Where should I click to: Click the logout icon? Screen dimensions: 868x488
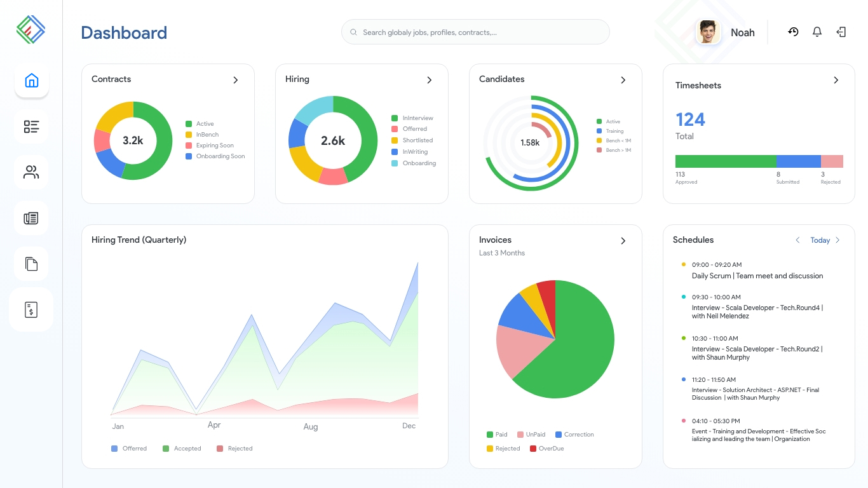point(841,32)
